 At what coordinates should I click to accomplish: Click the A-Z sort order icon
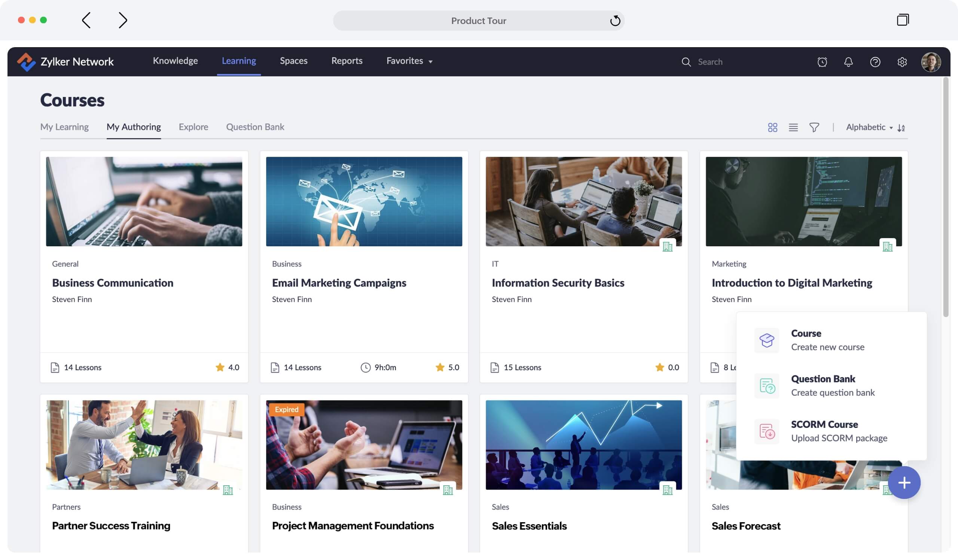(901, 128)
